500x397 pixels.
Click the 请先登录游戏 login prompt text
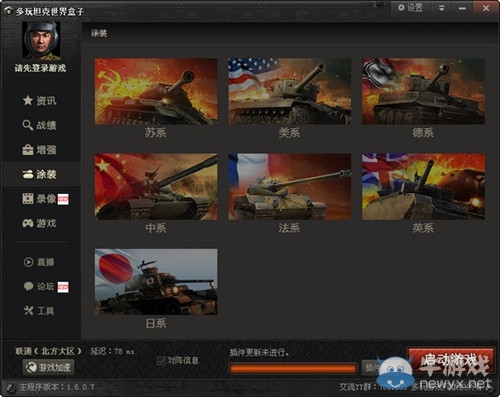point(40,68)
